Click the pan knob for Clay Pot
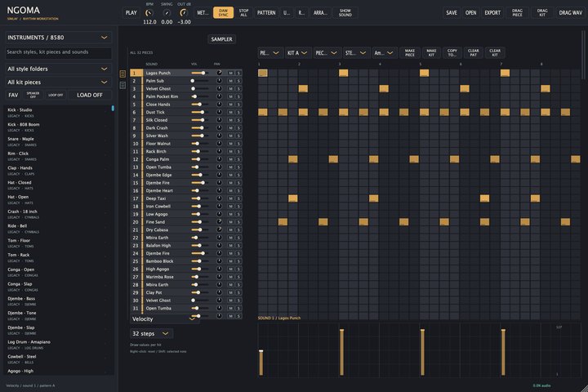 [x=219, y=292]
